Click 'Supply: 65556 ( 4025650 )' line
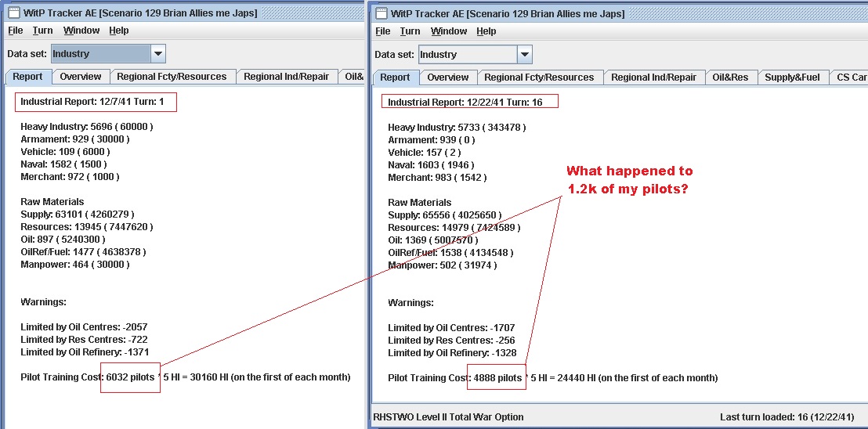Image resolution: width=868 pixels, height=429 pixels. 445,214
